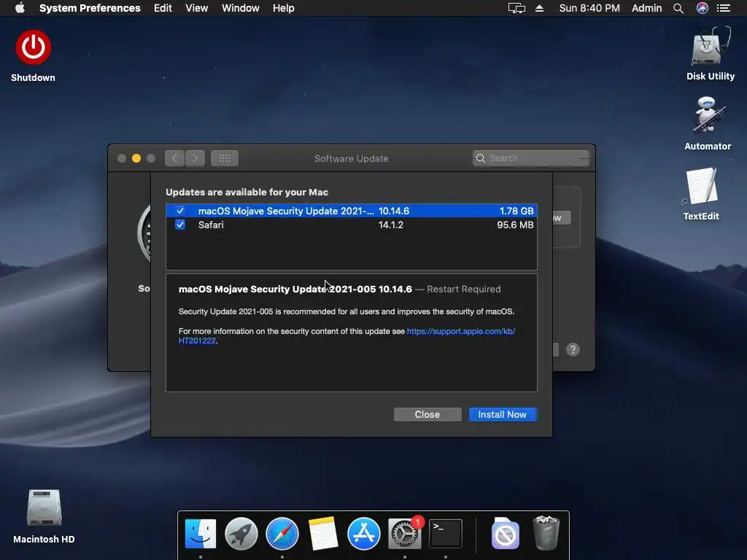The image size is (747, 560).
Task: Click System Preferences gear in Dock
Action: (404, 533)
